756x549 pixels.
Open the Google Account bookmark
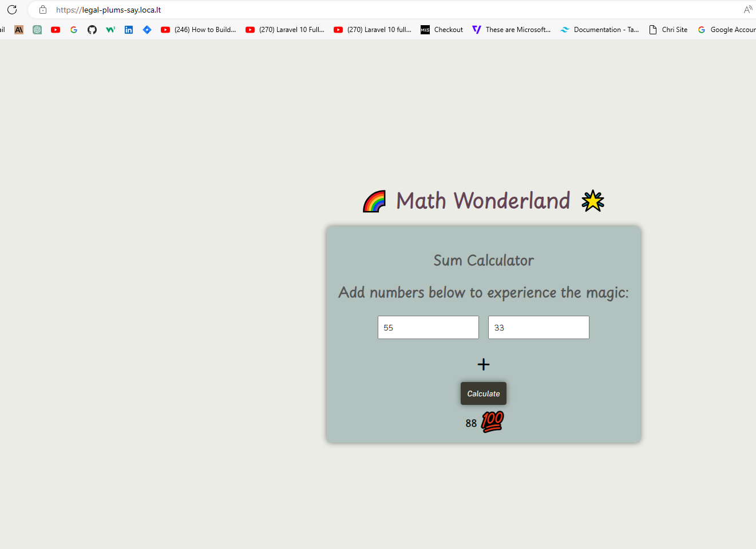(726, 30)
